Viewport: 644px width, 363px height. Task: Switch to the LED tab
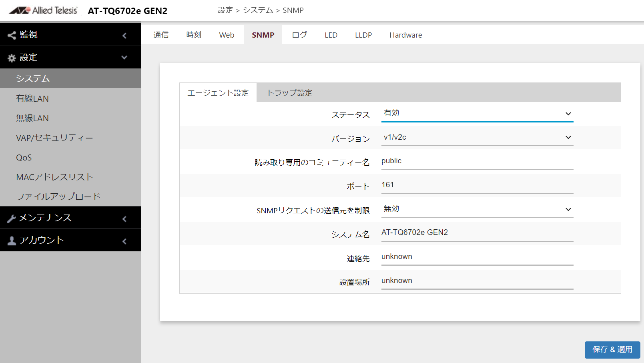(331, 35)
